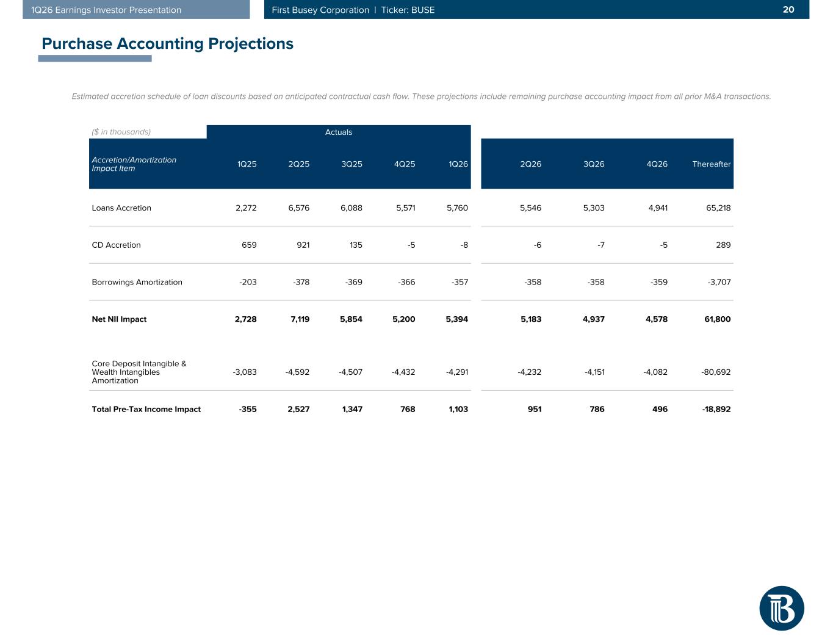Click the Loans Accretion row label

[121, 208]
